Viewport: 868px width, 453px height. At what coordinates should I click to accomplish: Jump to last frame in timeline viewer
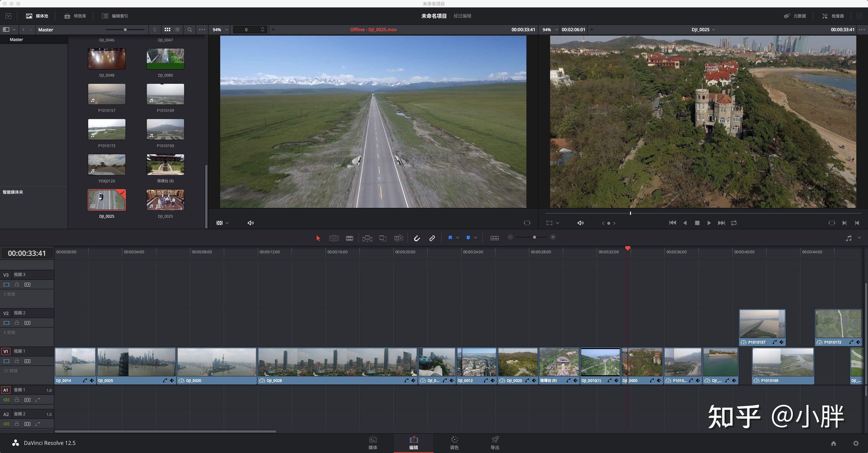point(721,223)
